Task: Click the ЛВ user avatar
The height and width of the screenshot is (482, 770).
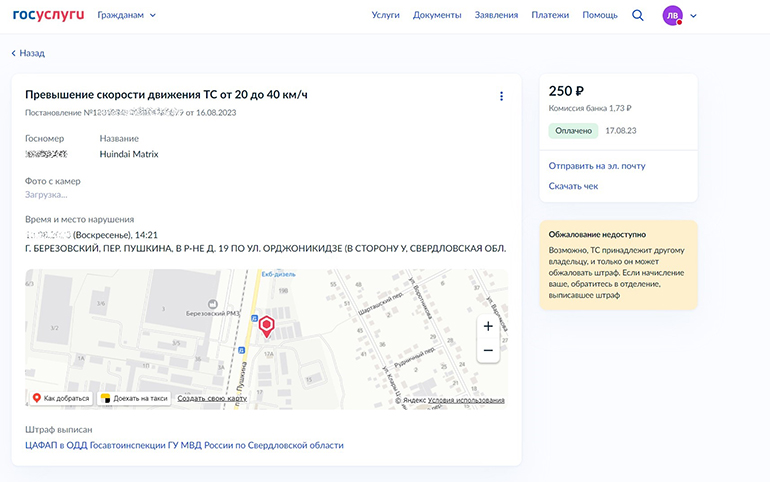Action: [x=672, y=16]
